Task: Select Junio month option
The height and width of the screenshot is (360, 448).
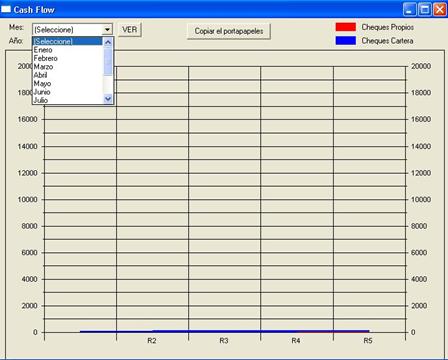Action: pos(68,92)
